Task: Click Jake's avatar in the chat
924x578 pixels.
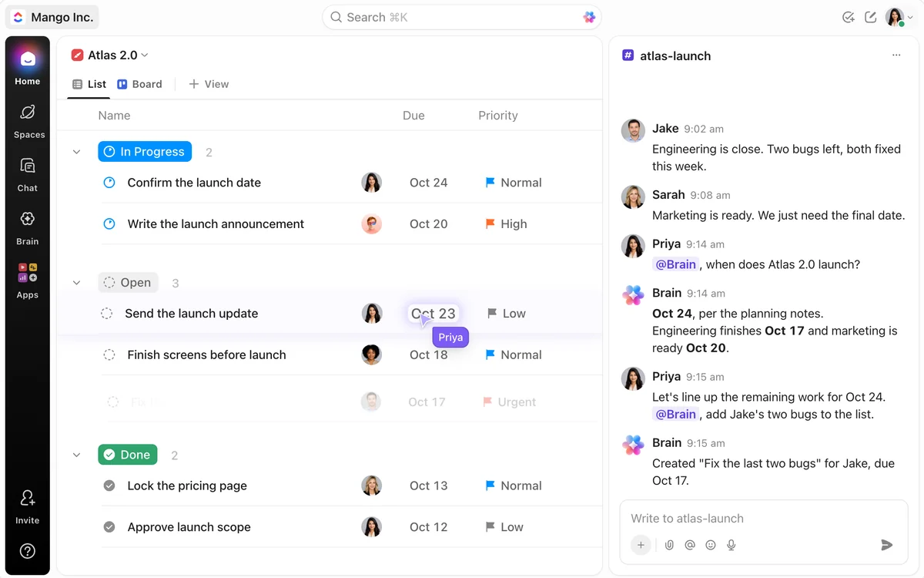Action: (633, 130)
